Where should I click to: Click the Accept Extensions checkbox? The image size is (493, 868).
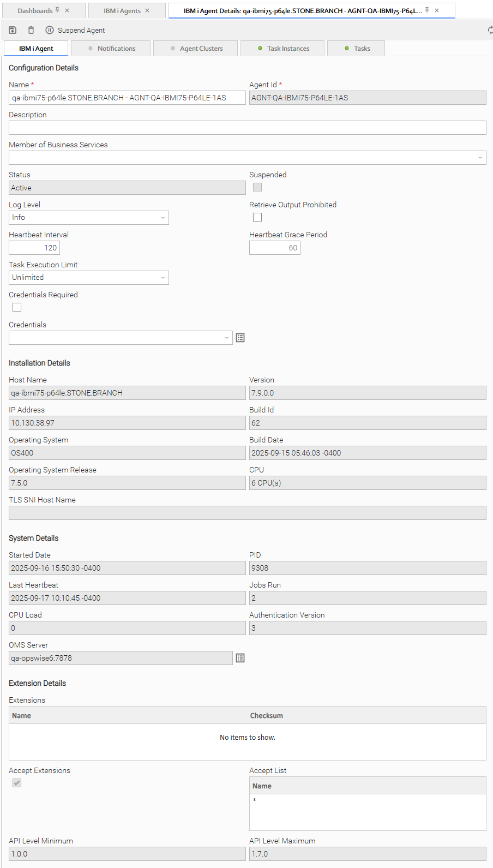pyautogui.click(x=17, y=783)
